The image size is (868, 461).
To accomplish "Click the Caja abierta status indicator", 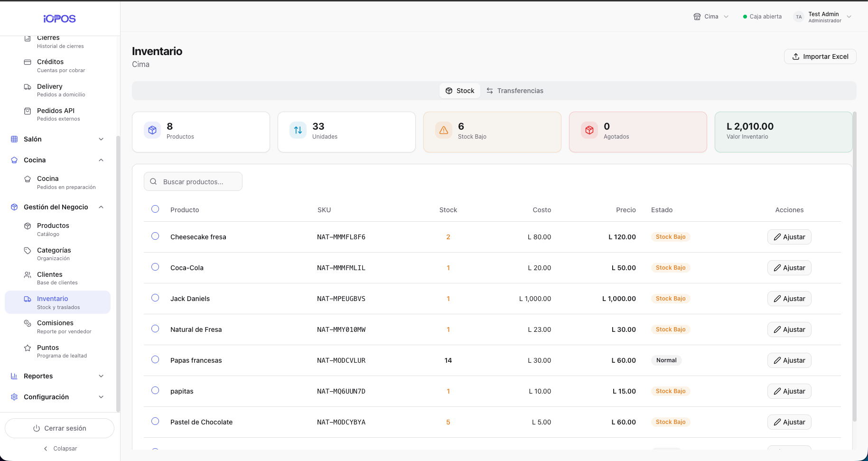I will click(x=762, y=17).
